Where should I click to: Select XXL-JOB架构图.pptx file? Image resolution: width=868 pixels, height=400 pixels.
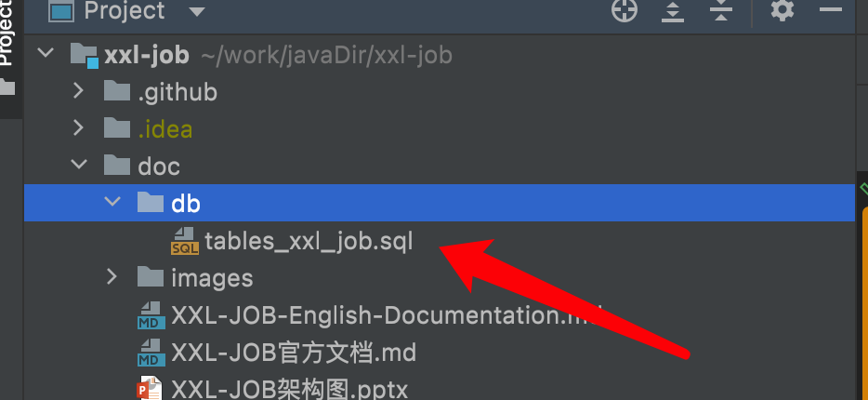click(x=289, y=389)
